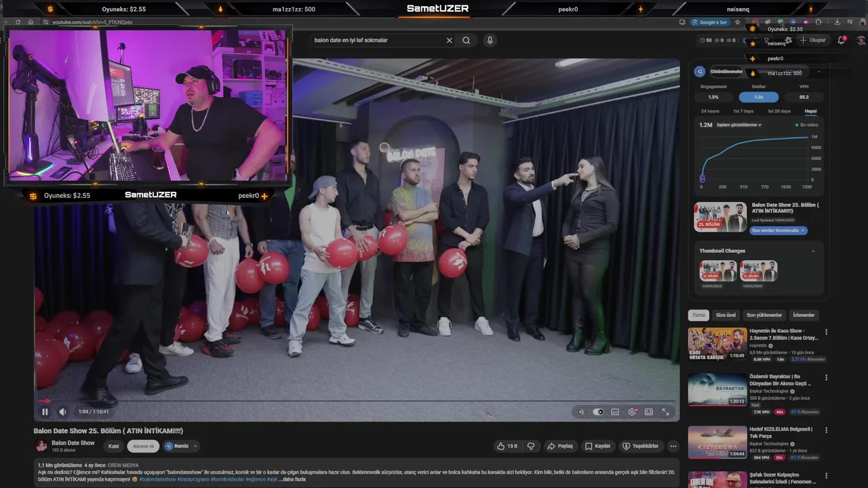Click the #balondateshow hashtag in the description
The width and height of the screenshot is (868, 488).
click(157, 479)
